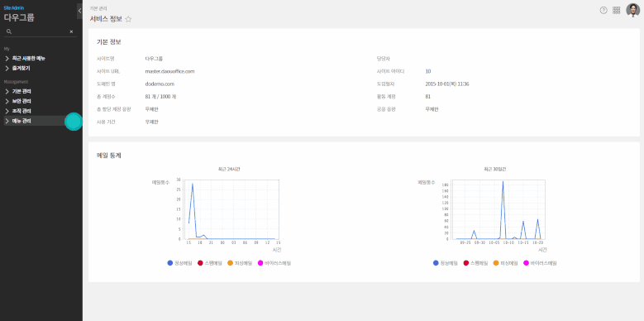This screenshot has height=321, width=644.
Task: Click the 다우그룹 site title
Action: tap(19, 17)
